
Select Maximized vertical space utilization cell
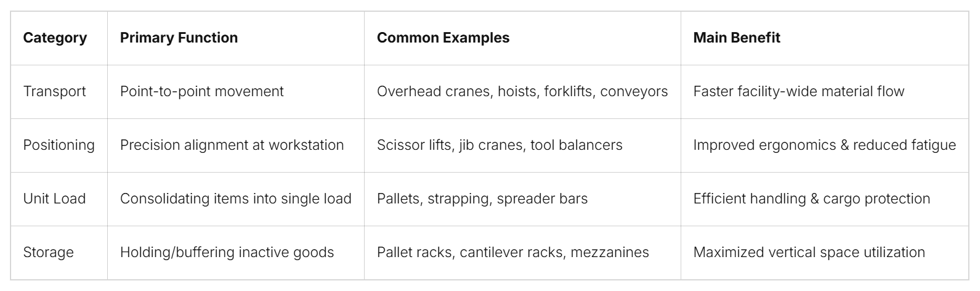click(825, 253)
